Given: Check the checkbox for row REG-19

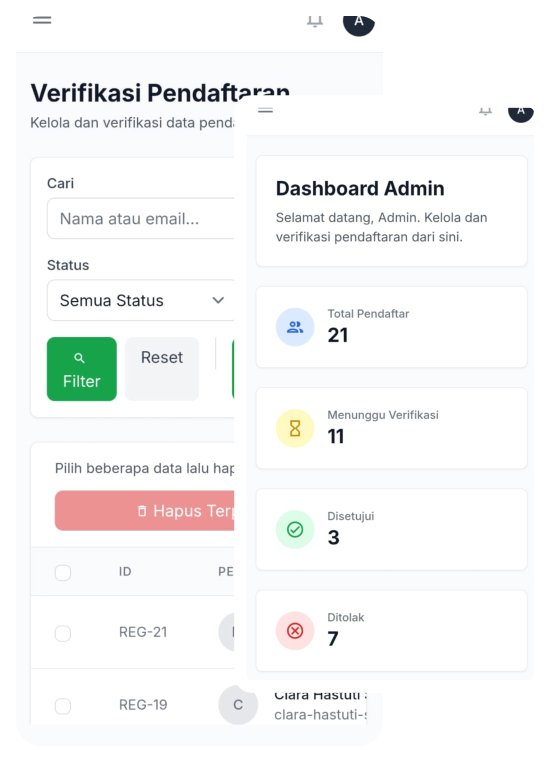Looking at the screenshot, I should coord(63,706).
